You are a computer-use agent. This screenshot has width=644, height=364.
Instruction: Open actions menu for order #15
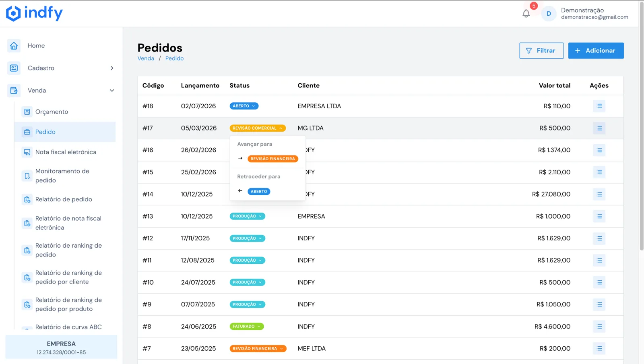pyautogui.click(x=599, y=172)
